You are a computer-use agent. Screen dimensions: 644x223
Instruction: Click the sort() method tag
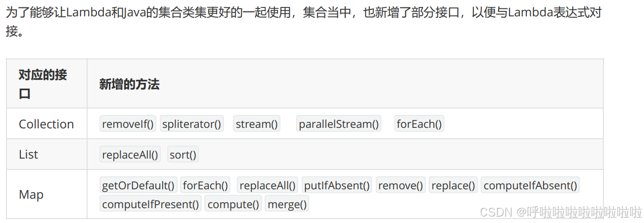coord(183,155)
